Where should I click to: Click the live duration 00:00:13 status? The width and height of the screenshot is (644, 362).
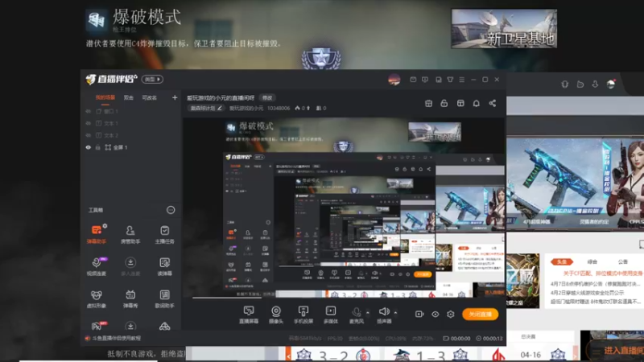489,339
